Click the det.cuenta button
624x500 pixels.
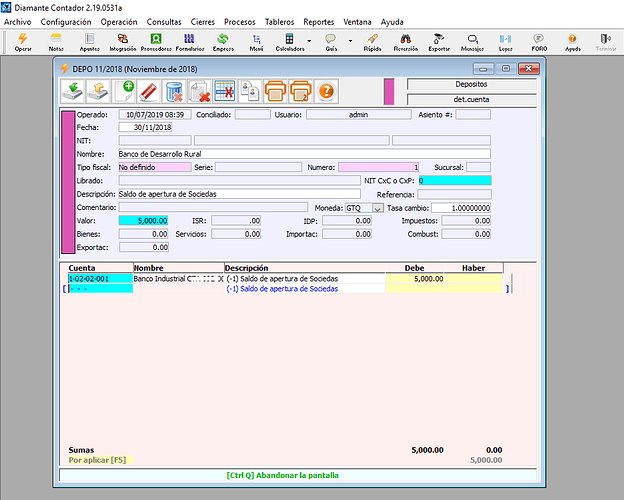coord(471,99)
